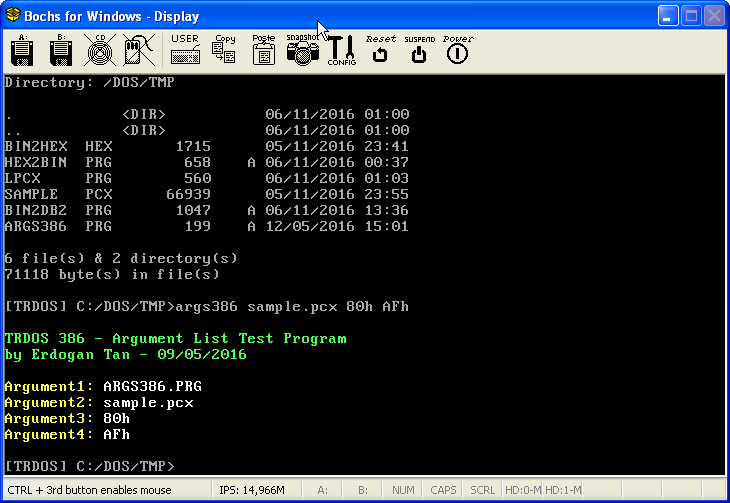Click the Power button icon

pos(458,49)
